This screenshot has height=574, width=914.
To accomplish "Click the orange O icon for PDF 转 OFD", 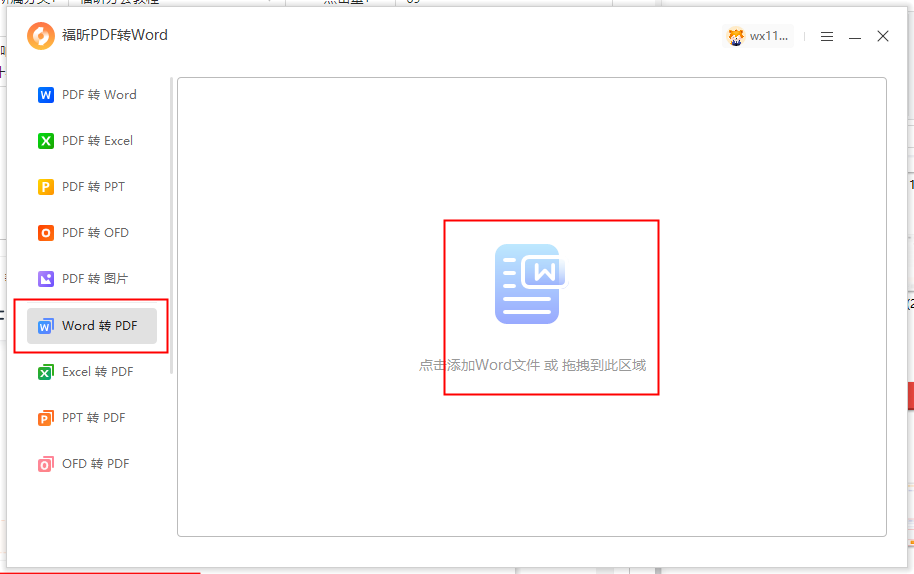I will coord(46,233).
